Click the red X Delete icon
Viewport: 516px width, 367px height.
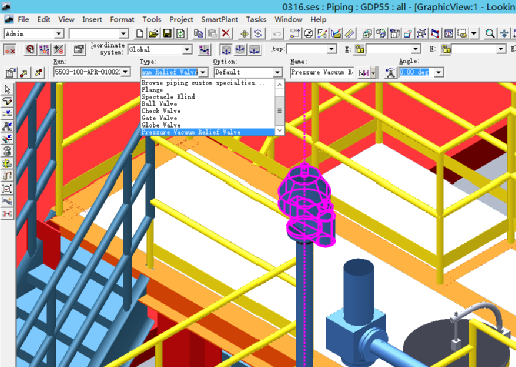(226, 33)
